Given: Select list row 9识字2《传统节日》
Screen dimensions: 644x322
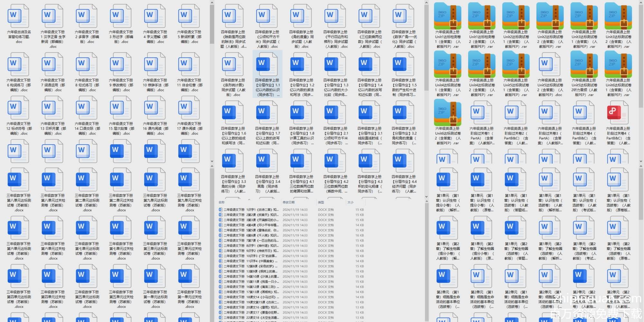Looking at the screenshot, I should [251, 251].
